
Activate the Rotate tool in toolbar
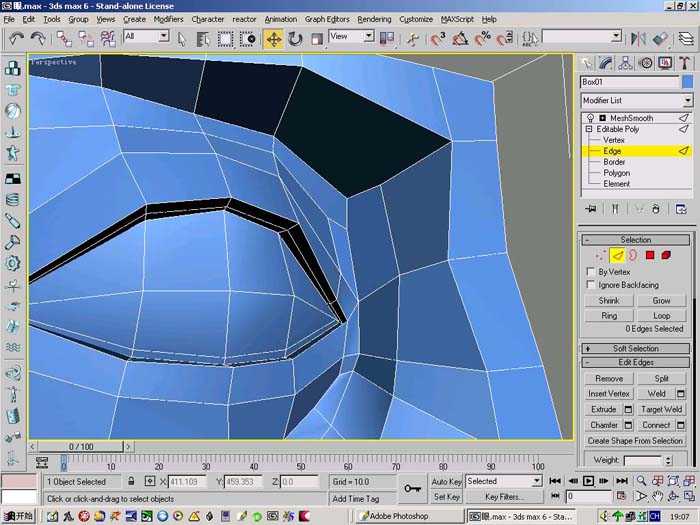coord(295,39)
